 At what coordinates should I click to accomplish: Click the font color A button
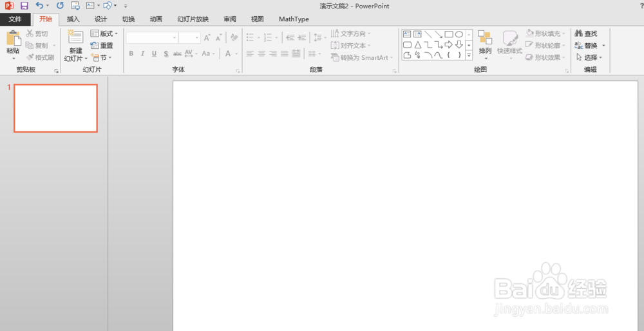click(228, 53)
